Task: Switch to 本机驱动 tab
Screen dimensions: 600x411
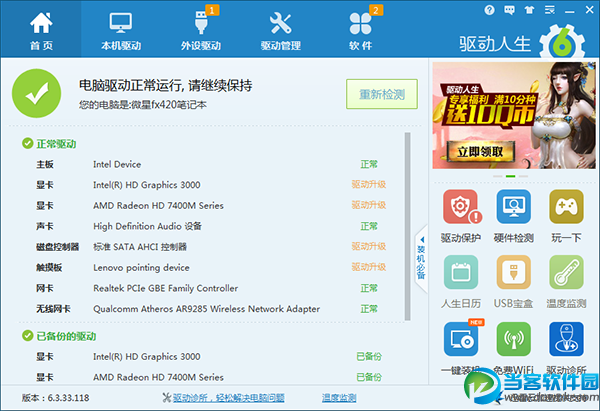Action: [x=121, y=31]
